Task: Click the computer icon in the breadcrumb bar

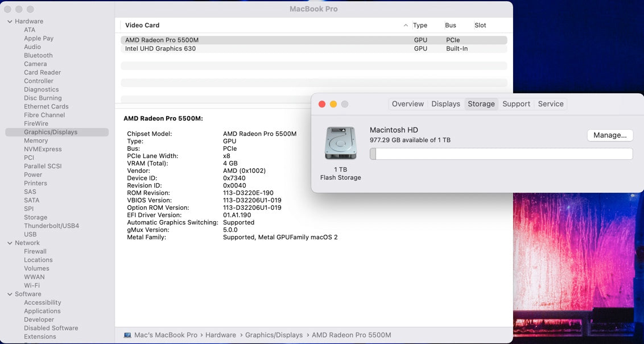Action: pos(130,335)
